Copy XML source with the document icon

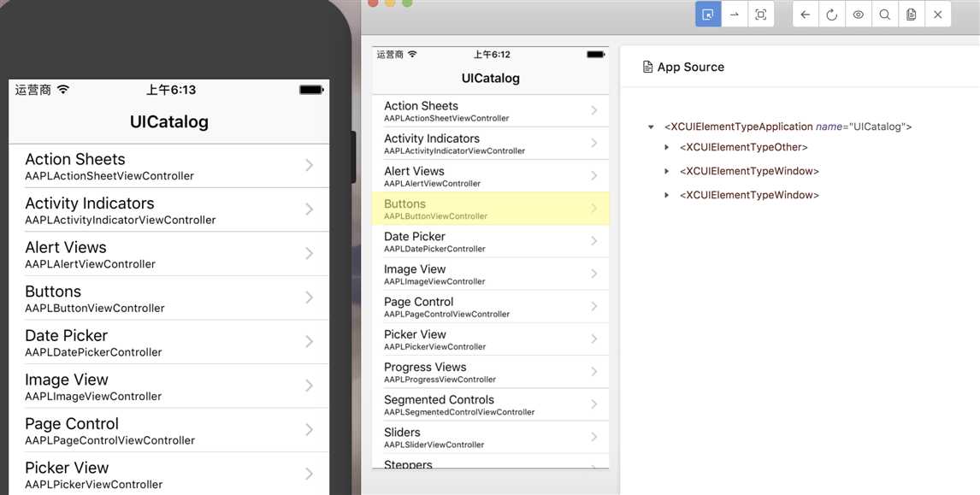coord(912,15)
